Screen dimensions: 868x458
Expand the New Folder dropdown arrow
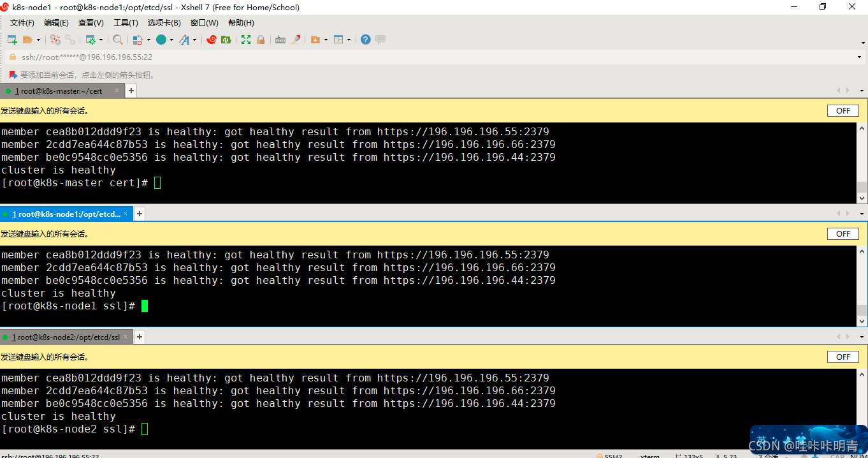point(326,40)
